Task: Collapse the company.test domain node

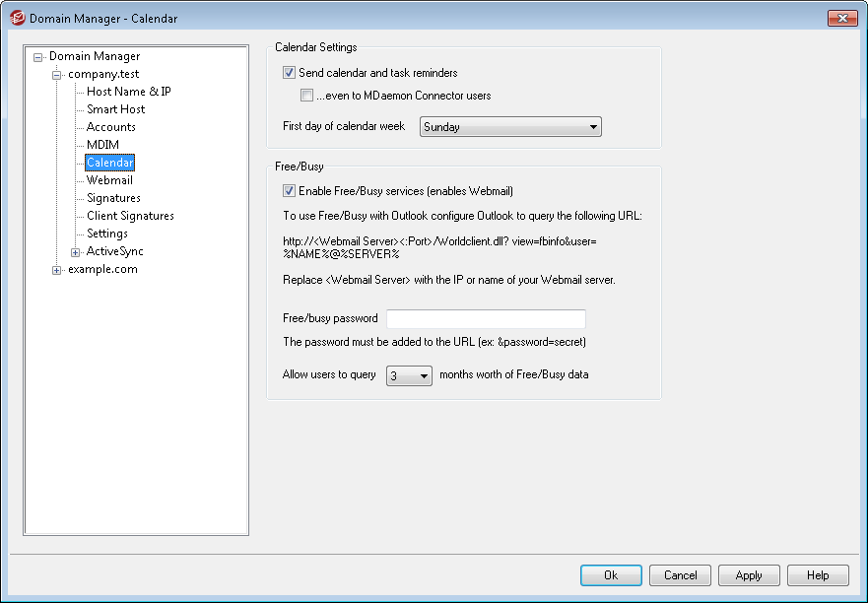Action: (57, 75)
